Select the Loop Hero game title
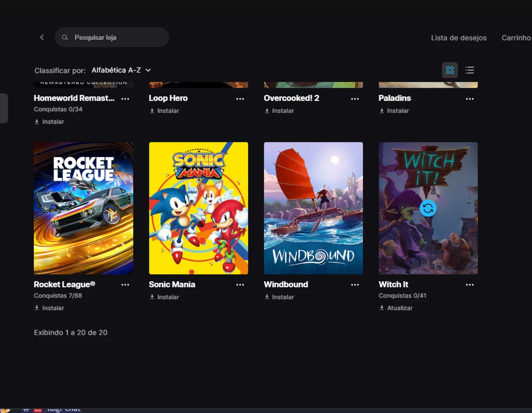This screenshot has height=413, width=532. click(168, 98)
